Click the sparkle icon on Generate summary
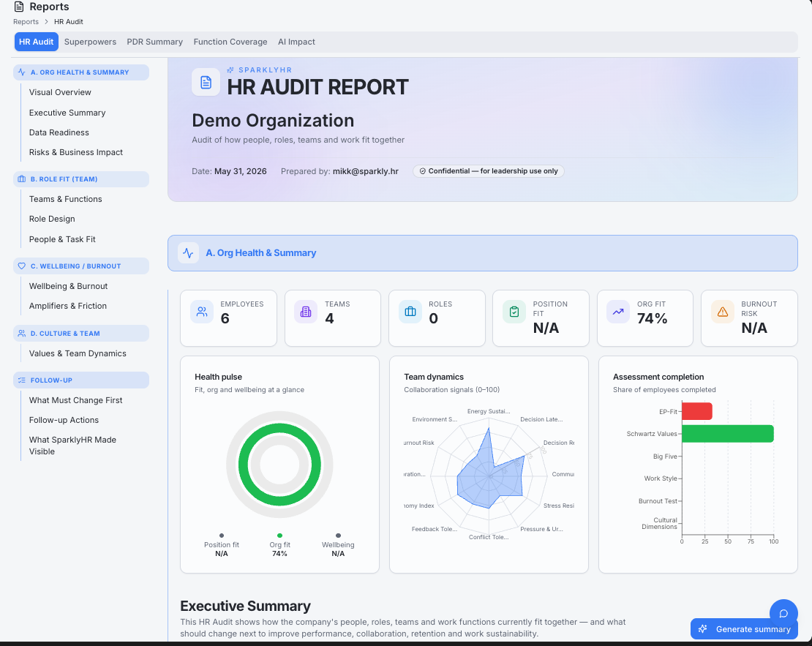 [x=703, y=629]
